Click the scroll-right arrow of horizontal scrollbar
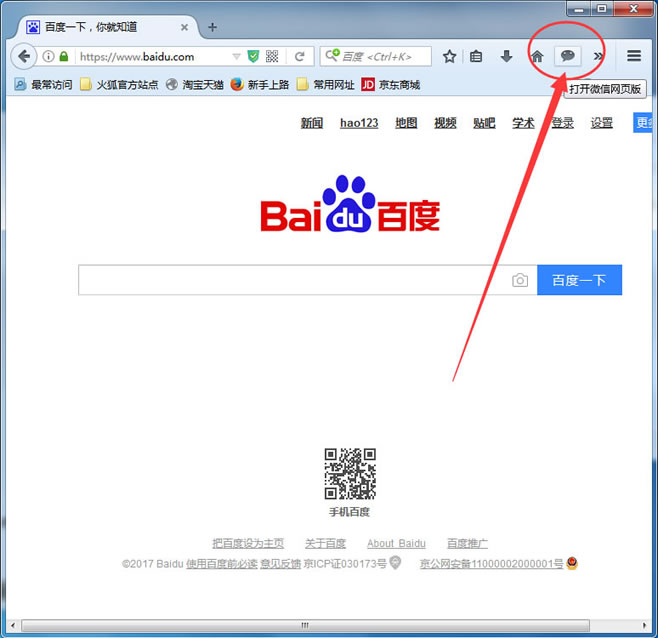This screenshot has height=638, width=658. coord(645,625)
